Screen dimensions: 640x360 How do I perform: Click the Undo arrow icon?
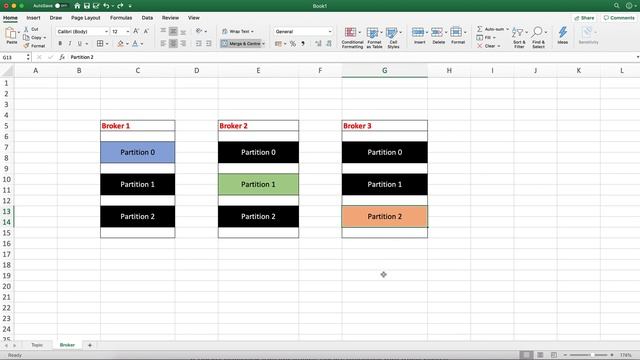pyautogui.click(x=106, y=6)
